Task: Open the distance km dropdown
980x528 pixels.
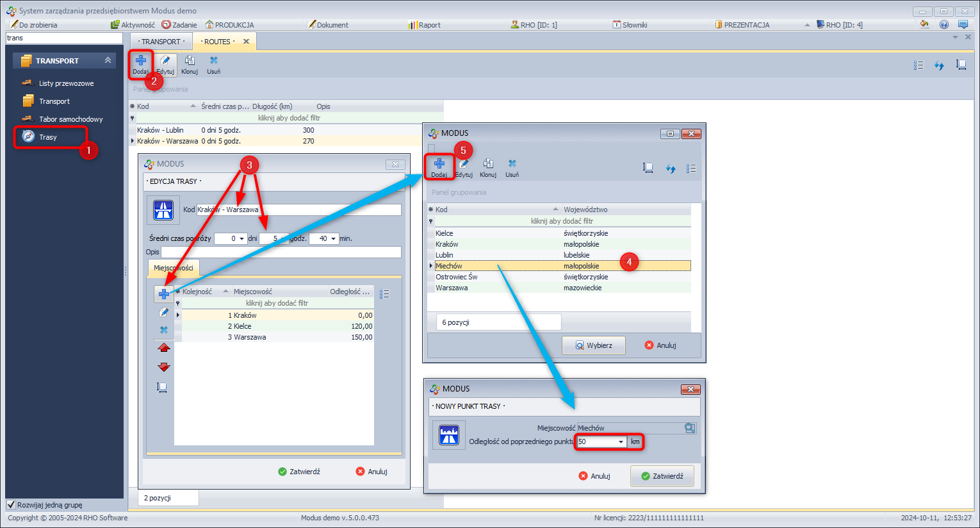Action: (x=621, y=442)
